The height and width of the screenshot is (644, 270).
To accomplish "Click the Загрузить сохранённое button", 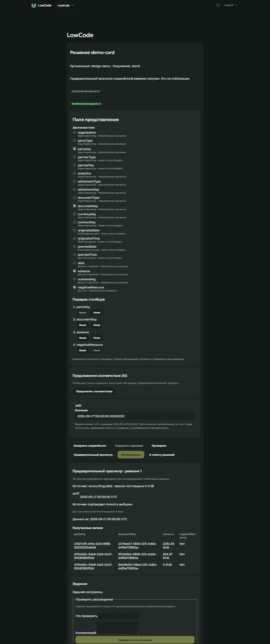I will pyautogui.click(x=90, y=446).
